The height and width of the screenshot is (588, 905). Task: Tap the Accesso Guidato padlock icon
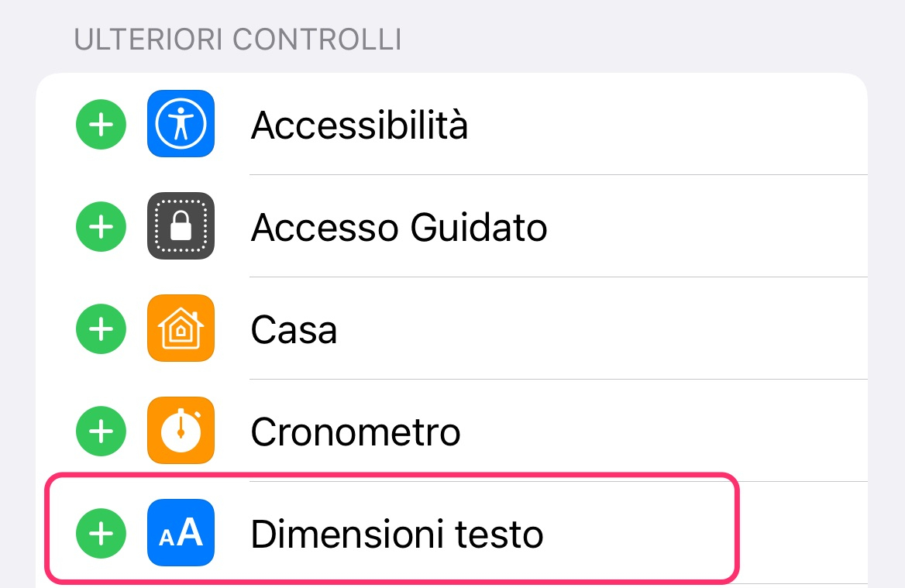point(181,226)
